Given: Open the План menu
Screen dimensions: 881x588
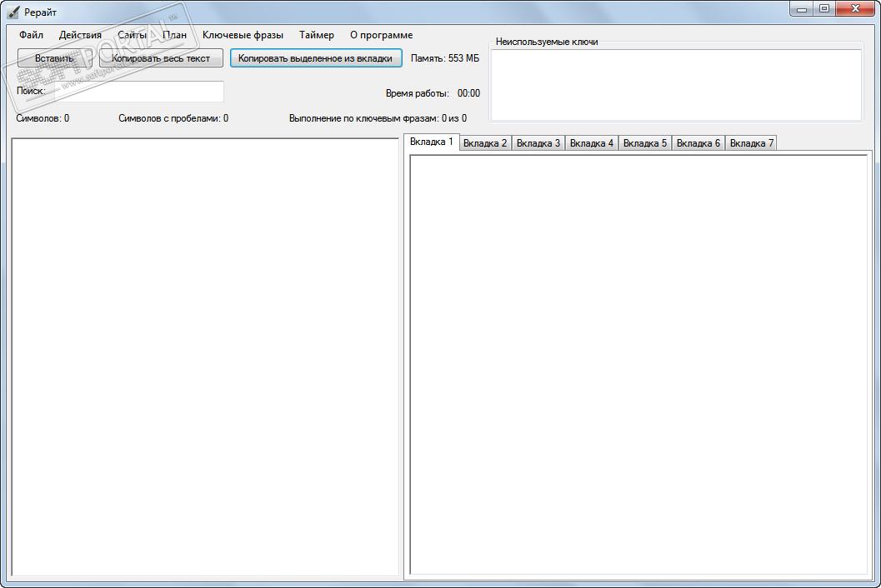Looking at the screenshot, I should [175, 35].
